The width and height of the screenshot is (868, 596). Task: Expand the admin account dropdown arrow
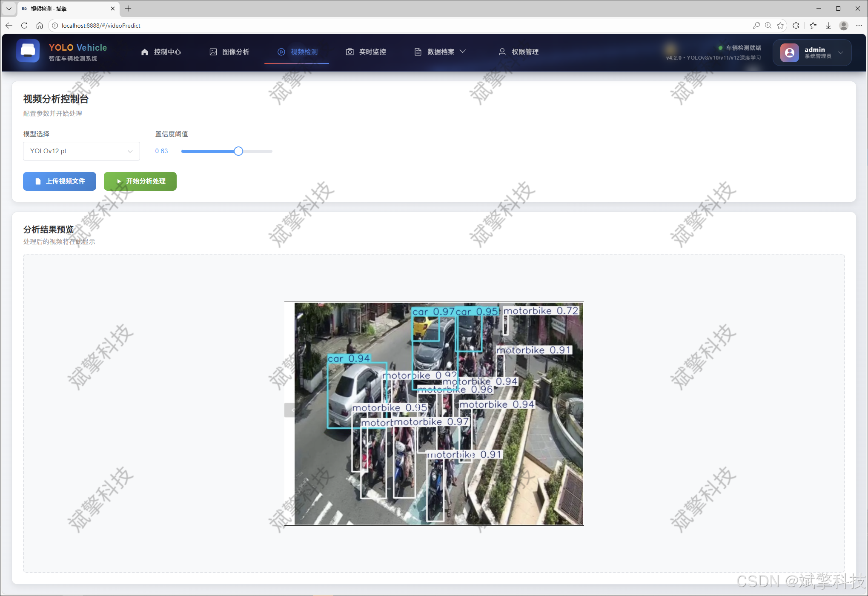click(840, 53)
